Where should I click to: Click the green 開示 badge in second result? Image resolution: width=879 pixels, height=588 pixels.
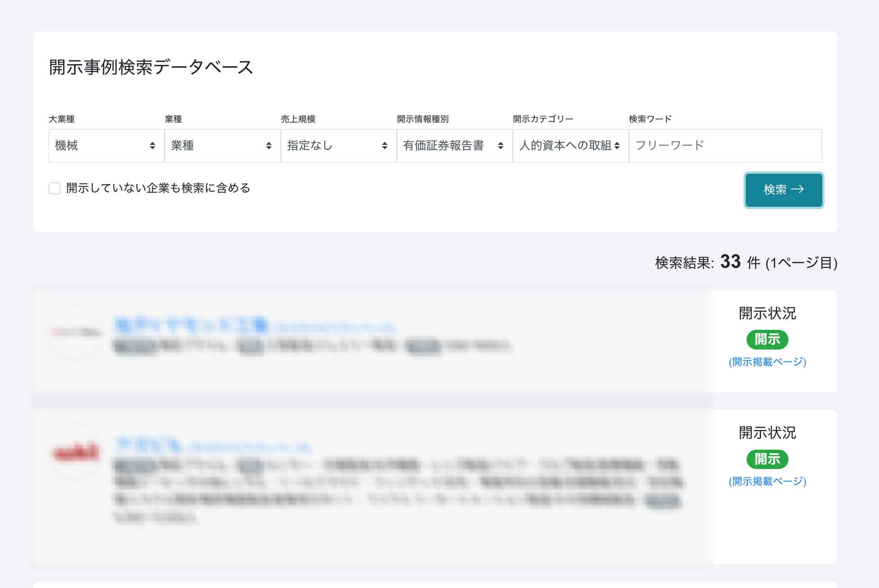pos(767,459)
